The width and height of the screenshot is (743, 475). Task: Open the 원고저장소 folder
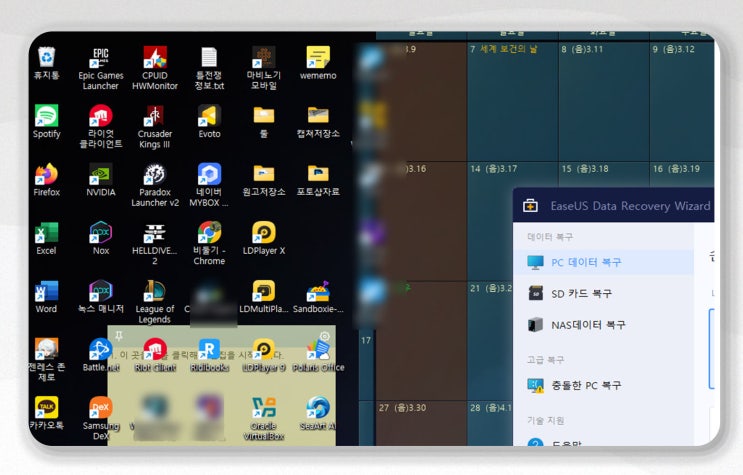263,180
